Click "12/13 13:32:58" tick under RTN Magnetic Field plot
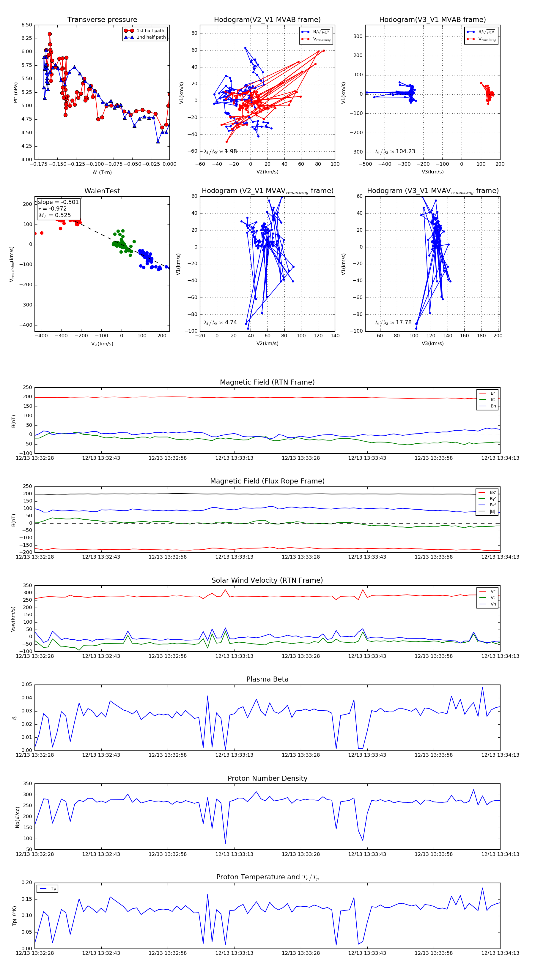This screenshot has width=535, height=980. [x=168, y=458]
